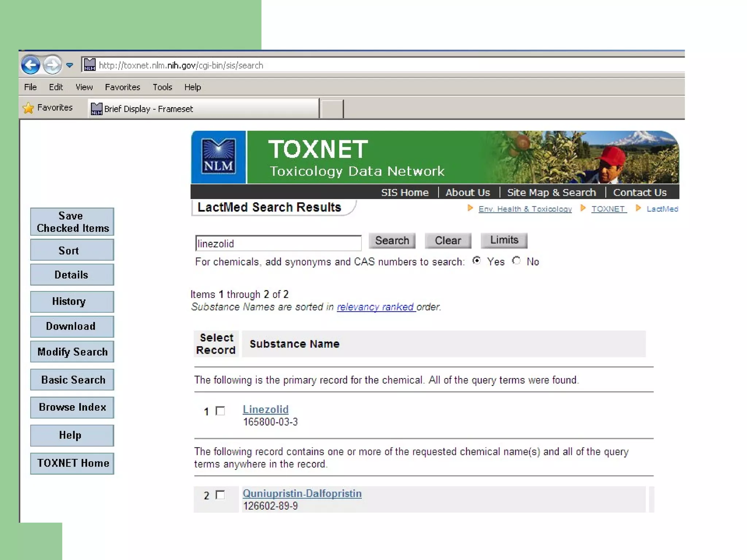The width and height of the screenshot is (747, 560).
Task: Open the Tools menu
Action: (x=162, y=87)
